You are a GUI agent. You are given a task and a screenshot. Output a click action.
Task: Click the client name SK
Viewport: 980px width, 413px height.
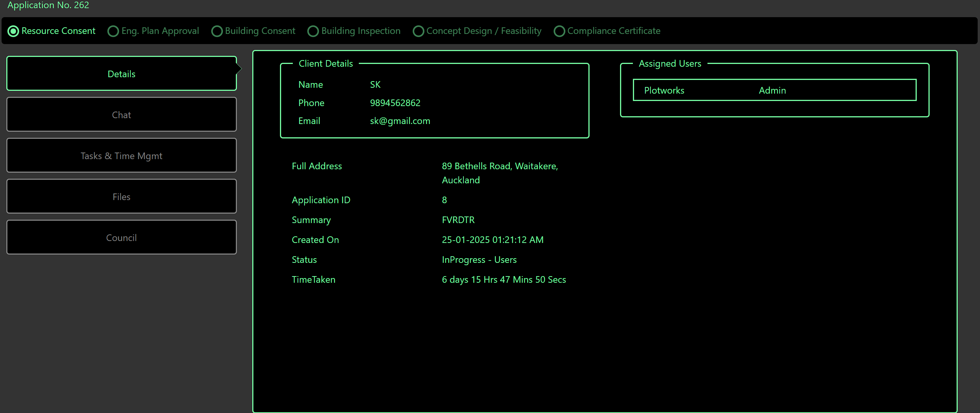(x=375, y=84)
